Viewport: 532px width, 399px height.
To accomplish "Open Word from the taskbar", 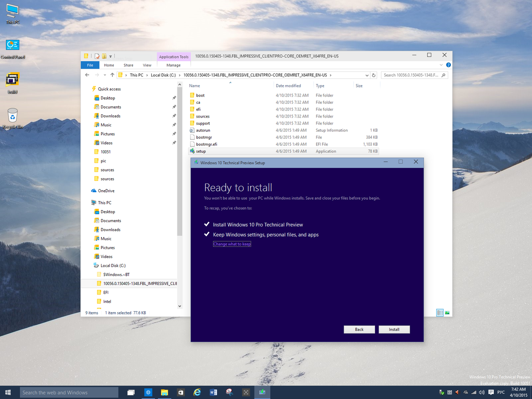I will (213, 392).
